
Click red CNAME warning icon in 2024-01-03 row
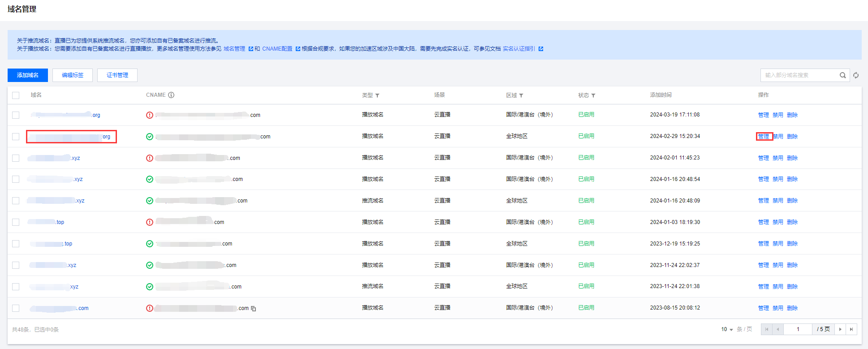(150, 222)
